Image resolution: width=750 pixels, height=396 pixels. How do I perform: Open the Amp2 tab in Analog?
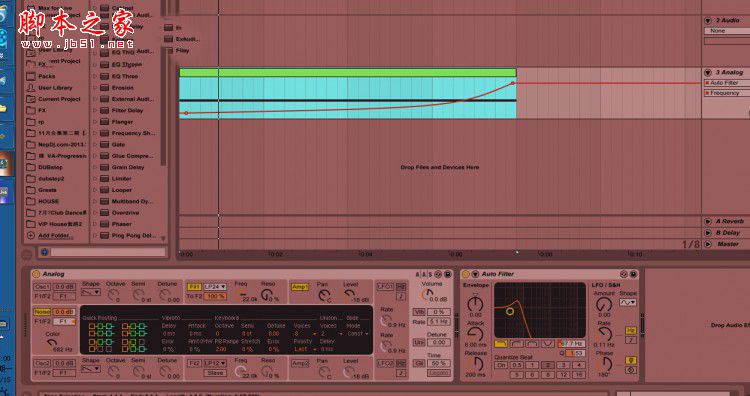pyautogui.click(x=300, y=363)
